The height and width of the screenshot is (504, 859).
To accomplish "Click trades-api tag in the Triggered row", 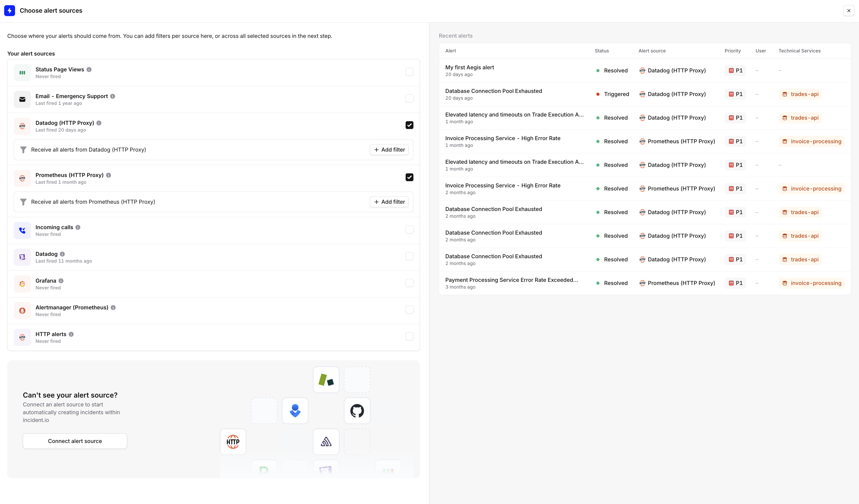I will 800,94.
